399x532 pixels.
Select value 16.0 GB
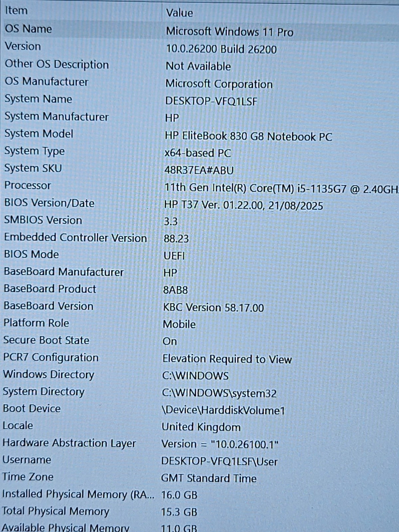pos(179,495)
